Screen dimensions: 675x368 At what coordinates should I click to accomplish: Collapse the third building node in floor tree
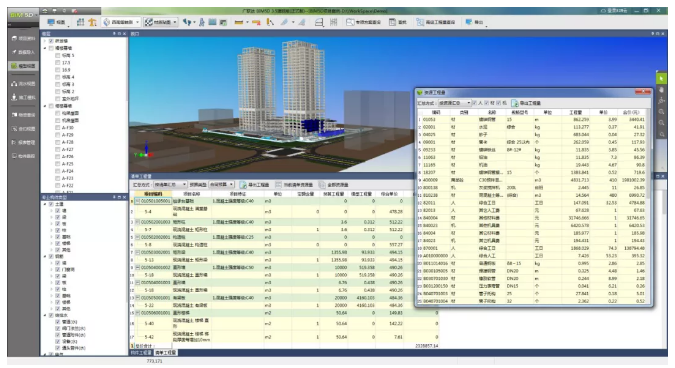(45, 106)
